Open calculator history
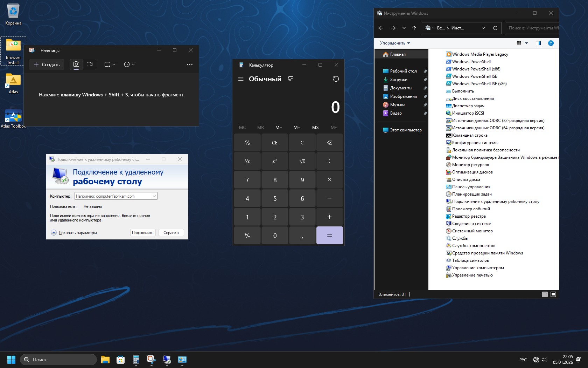 coord(336,79)
